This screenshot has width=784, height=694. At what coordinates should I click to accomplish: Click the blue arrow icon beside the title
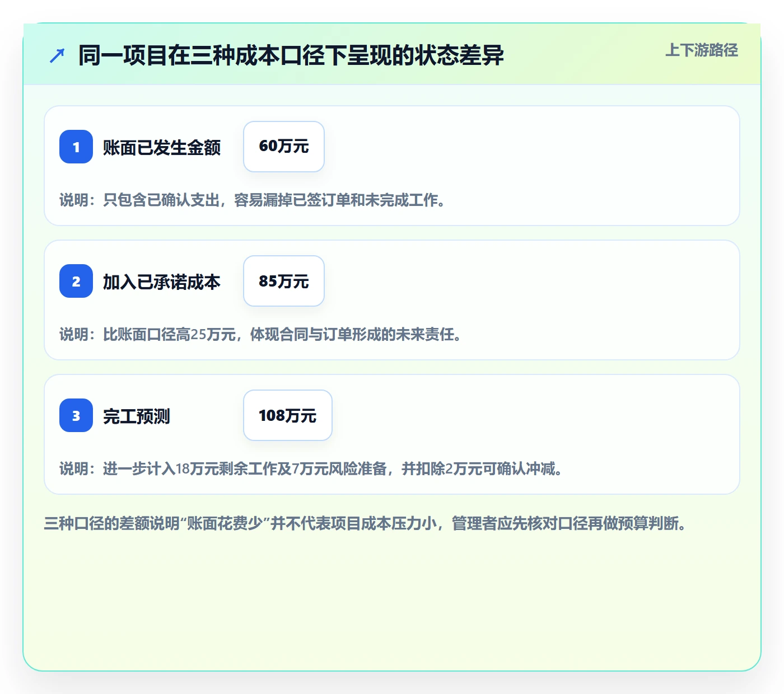tap(57, 55)
